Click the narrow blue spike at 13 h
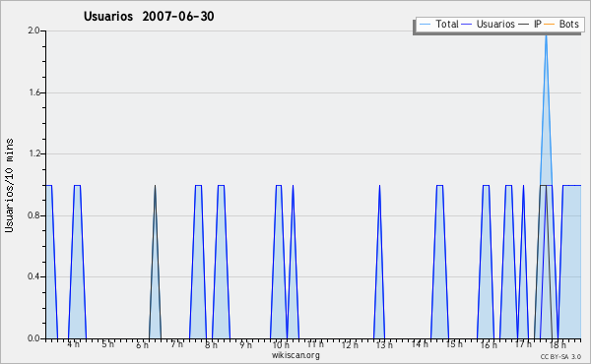Screen dimensions: 591x364 (379, 262)
